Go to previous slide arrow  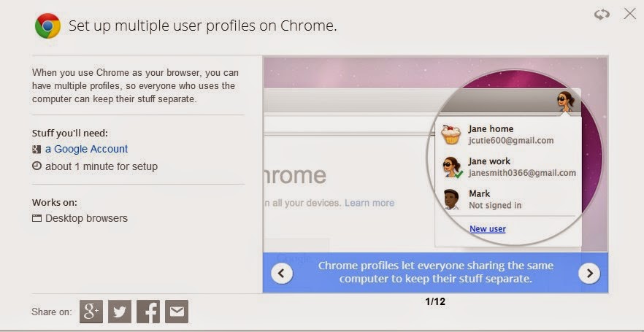coord(282,273)
